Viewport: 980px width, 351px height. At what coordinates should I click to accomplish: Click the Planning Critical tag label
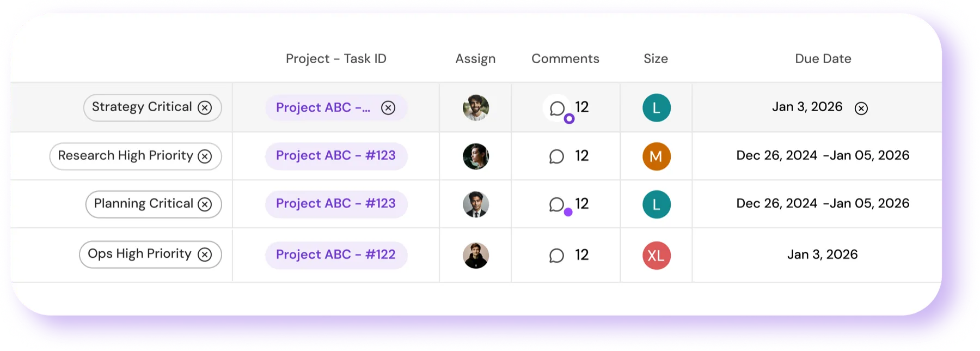coord(144,204)
